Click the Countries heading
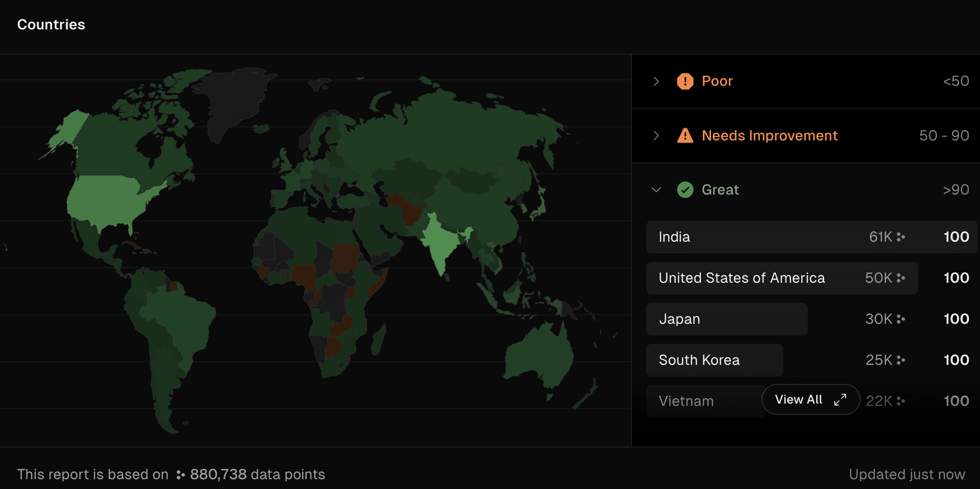Viewport: 980px width, 489px height. tap(51, 24)
